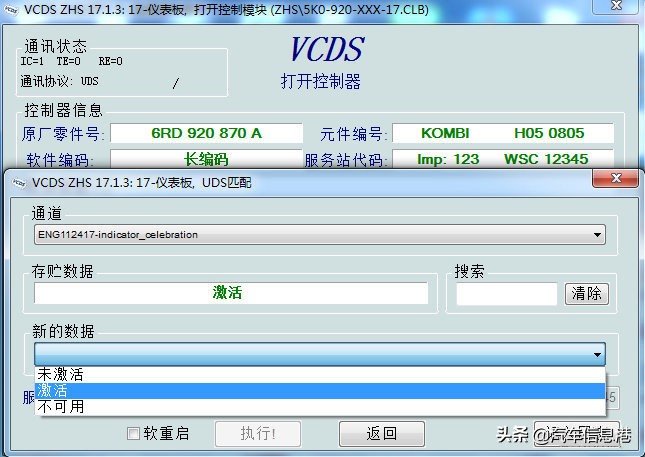645x457 pixels.
Task: Click the 原厂零件号 field 6RD 920 870 A
Action: point(206,133)
